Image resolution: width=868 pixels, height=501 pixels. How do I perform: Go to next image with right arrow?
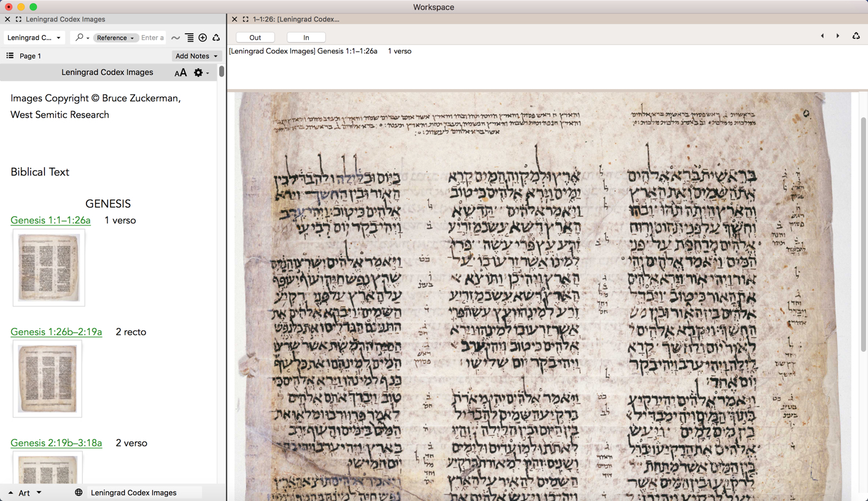(x=838, y=36)
